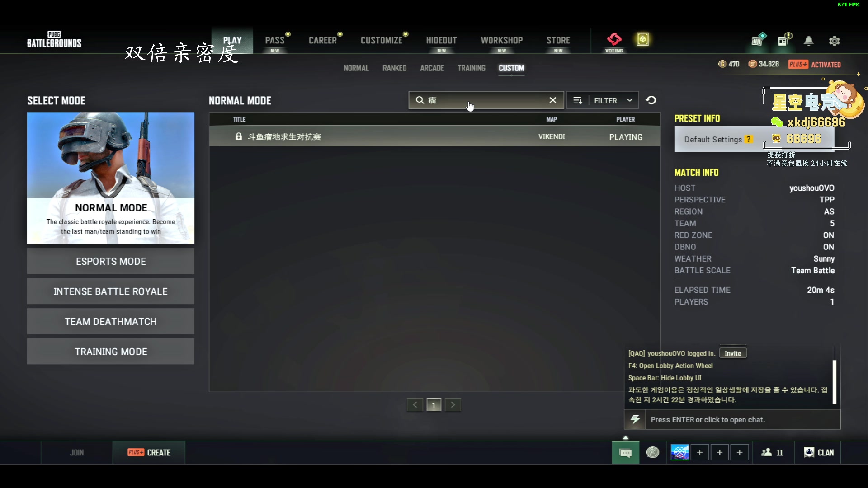Switch to the Play tab
This screenshot has height=488, width=868.
coord(232,41)
